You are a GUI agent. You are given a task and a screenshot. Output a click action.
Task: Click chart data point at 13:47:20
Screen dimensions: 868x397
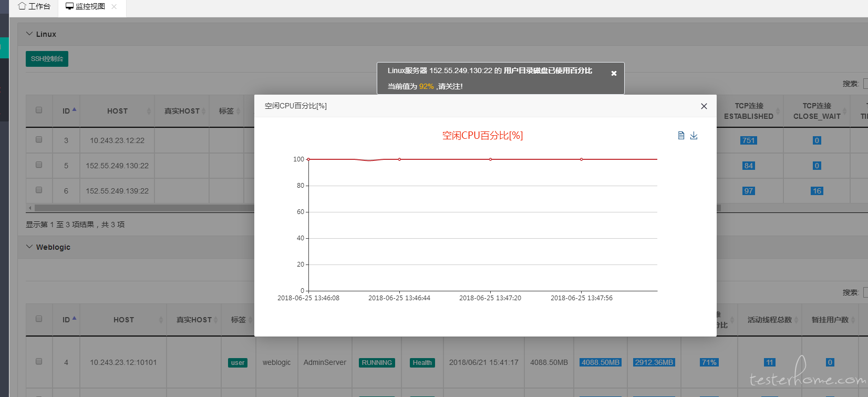[490, 159]
